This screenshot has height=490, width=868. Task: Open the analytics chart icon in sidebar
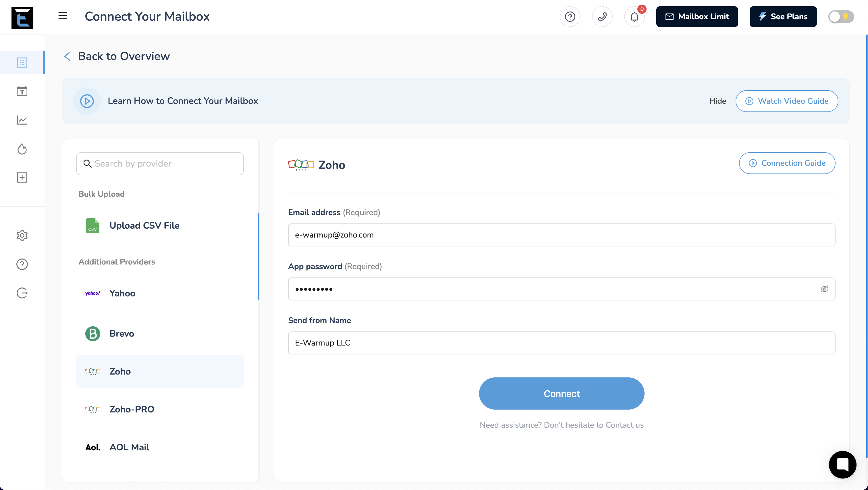[x=22, y=120]
